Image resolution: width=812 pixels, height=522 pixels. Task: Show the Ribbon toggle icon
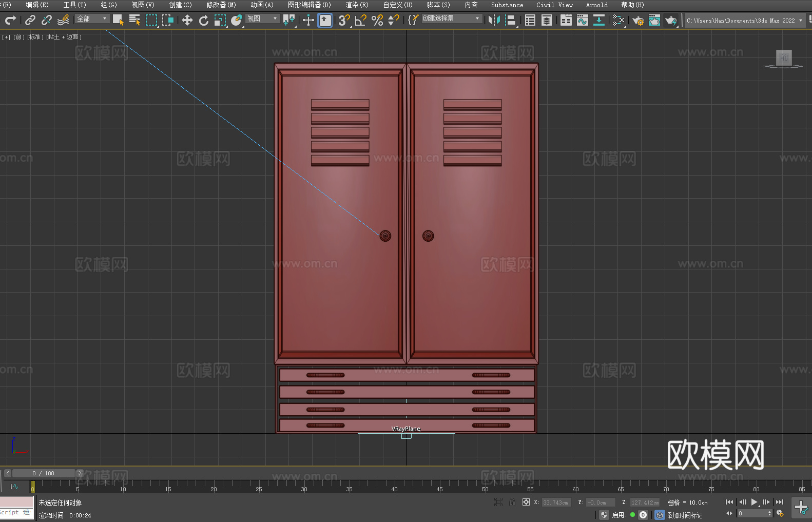pyautogui.click(x=566, y=20)
